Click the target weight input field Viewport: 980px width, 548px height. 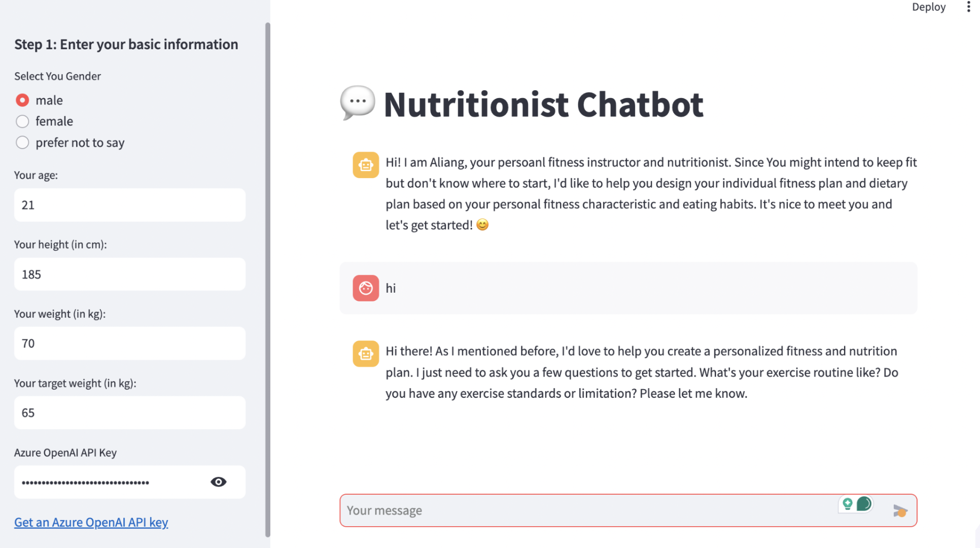(x=130, y=413)
